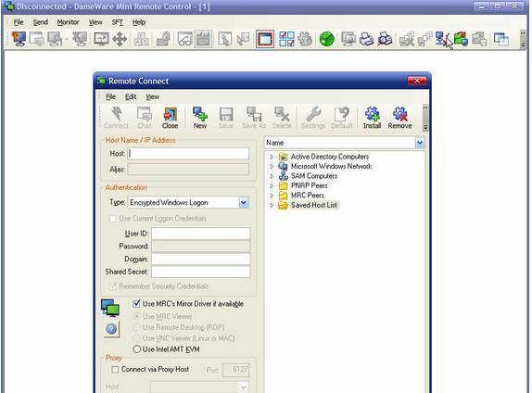Open the Monitor menu

point(68,22)
